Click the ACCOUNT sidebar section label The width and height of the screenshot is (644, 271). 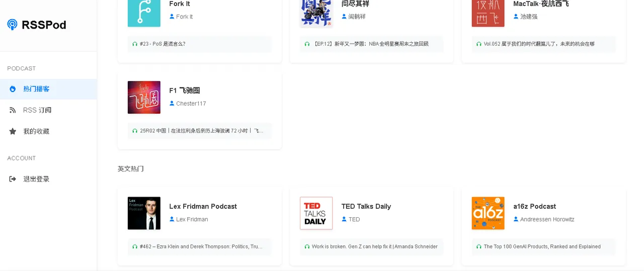pos(22,158)
